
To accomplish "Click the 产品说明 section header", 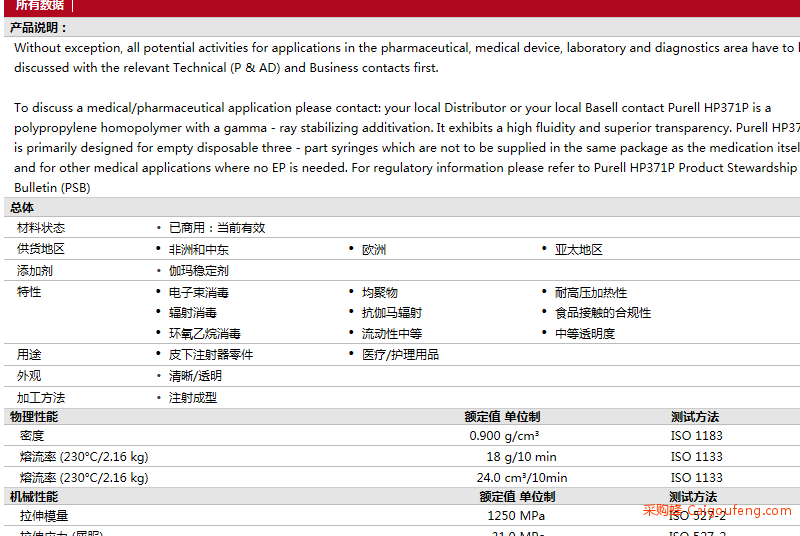I will click(38, 28).
